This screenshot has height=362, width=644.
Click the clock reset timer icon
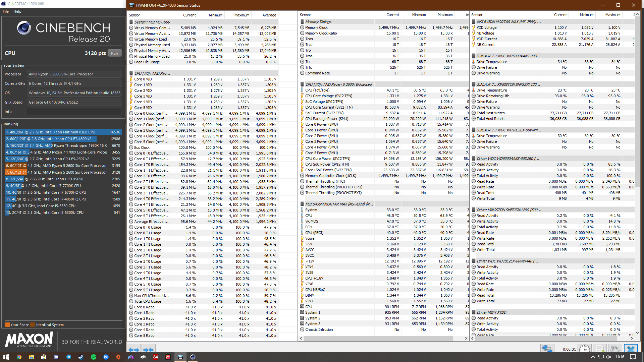(584, 349)
